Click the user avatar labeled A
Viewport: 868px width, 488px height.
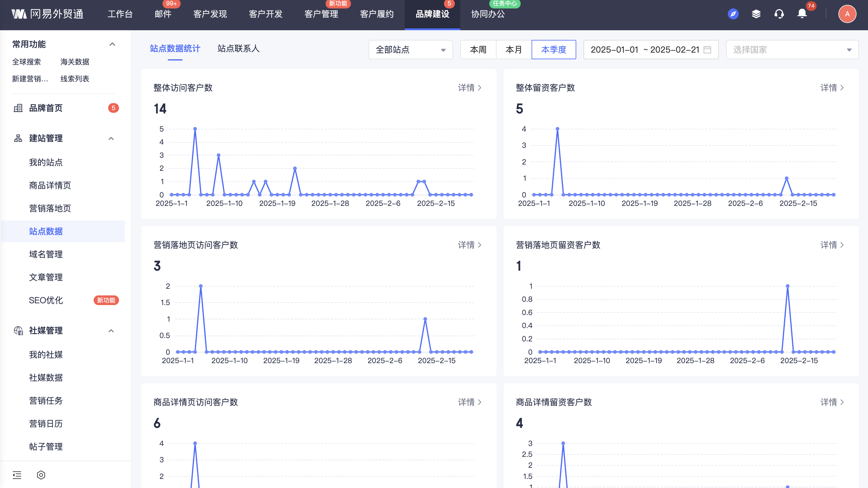(847, 14)
